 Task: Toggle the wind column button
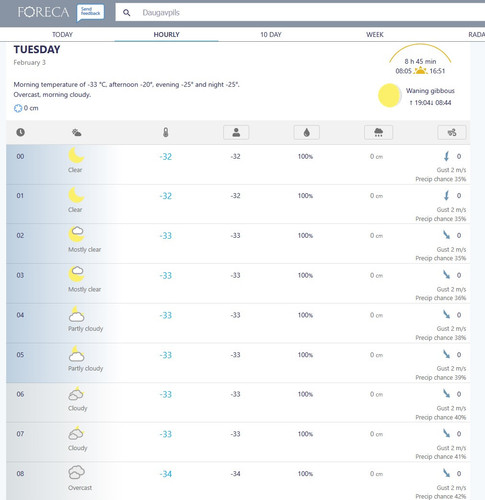(452, 132)
